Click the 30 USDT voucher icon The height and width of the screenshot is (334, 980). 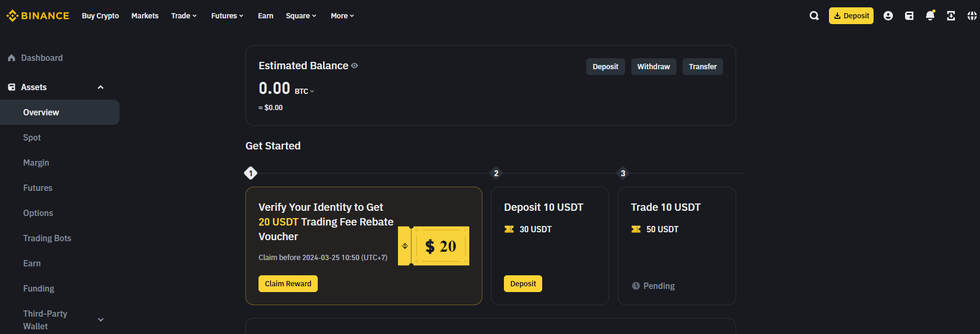[509, 229]
